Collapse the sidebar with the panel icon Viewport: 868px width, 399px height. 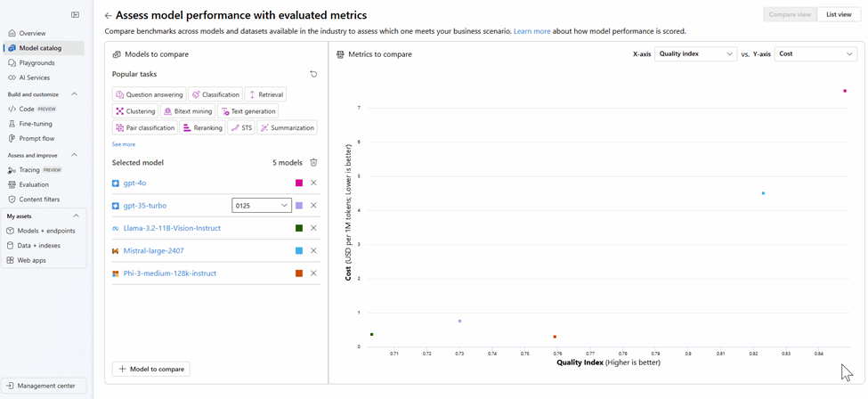[x=76, y=15]
